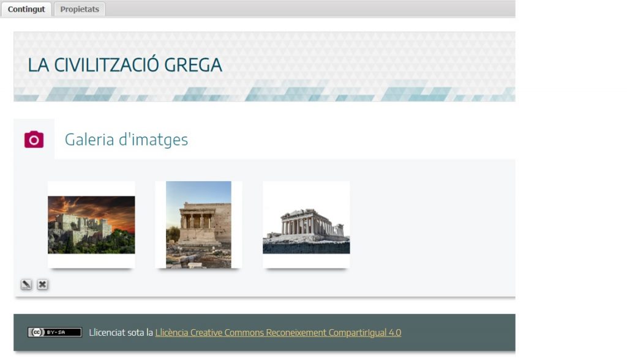Select the Contingut tab

pyautogui.click(x=26, y=9)
